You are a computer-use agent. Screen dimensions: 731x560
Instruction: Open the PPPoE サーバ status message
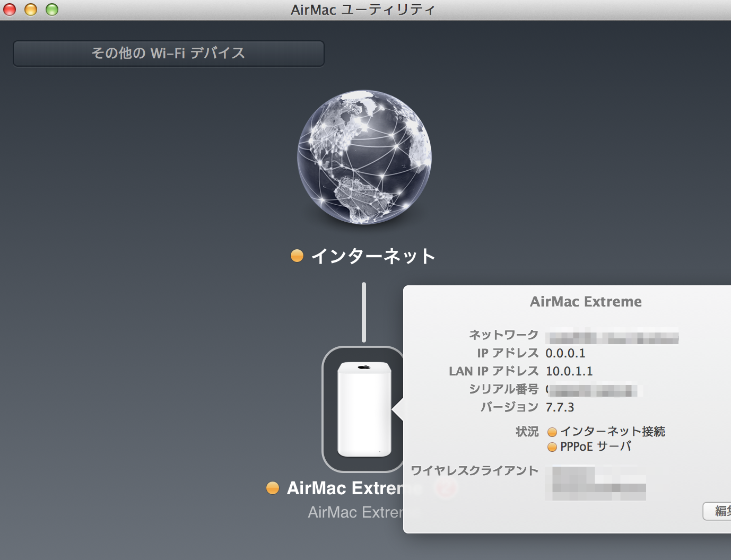pyautogui.click(x=596, y=447)
